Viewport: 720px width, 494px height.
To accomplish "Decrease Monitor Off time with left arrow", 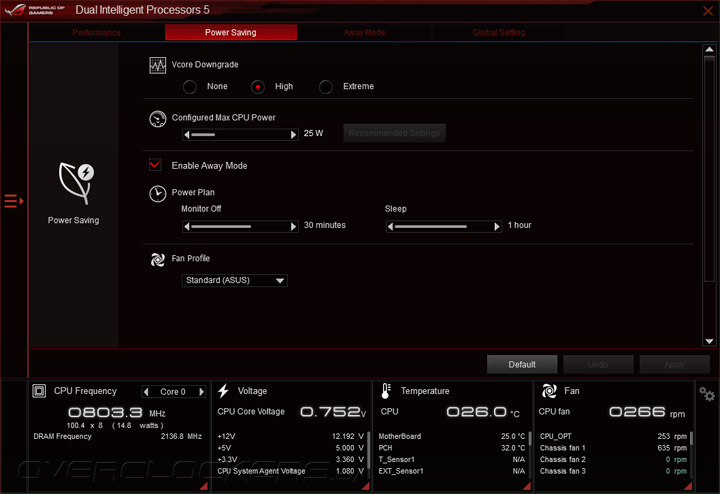I will [186, 226].
